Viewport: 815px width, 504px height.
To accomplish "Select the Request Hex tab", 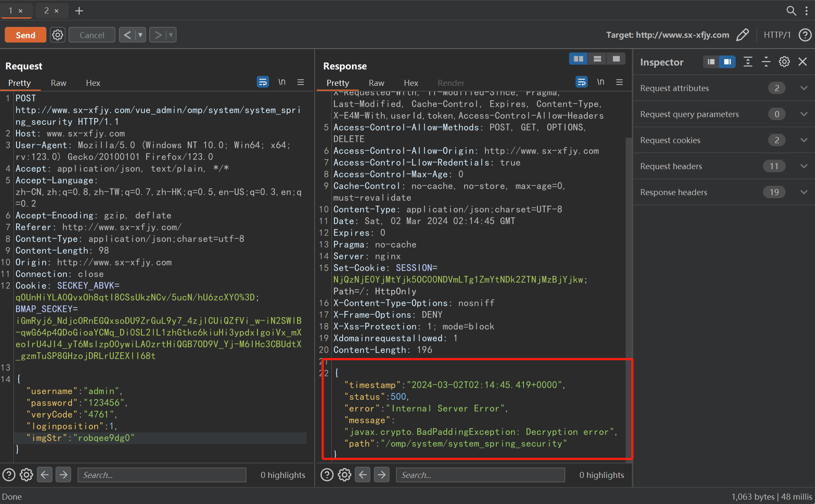I will point(93,83).
